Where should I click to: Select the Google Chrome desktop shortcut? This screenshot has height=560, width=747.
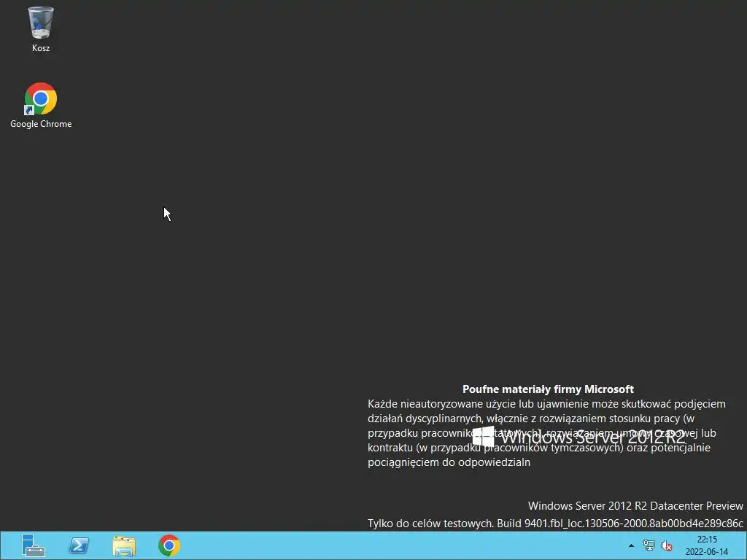[41, 105]
